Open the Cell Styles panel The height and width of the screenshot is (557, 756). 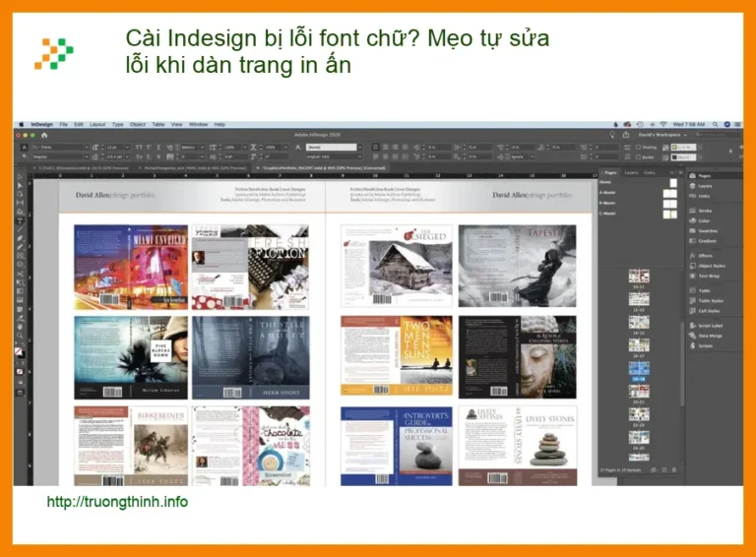[x=705, y=311]
